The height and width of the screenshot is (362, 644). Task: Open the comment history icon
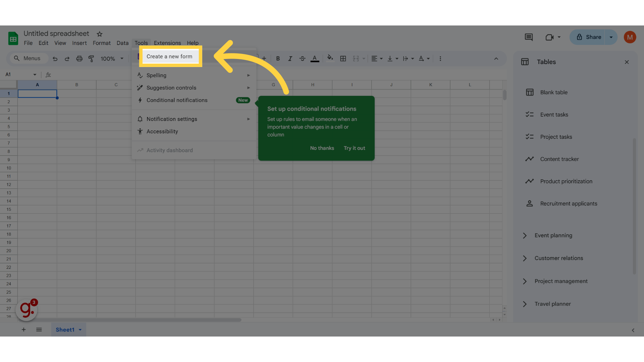coord(529,37)
